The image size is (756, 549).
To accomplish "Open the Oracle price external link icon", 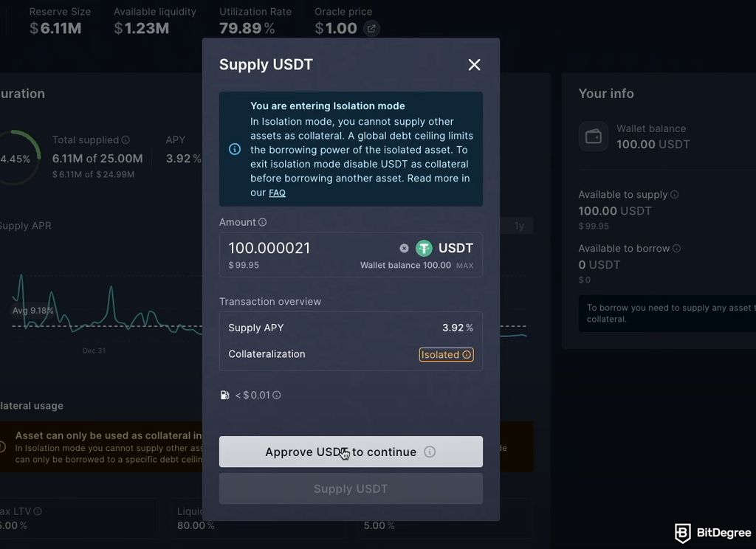I will [371, 29].
